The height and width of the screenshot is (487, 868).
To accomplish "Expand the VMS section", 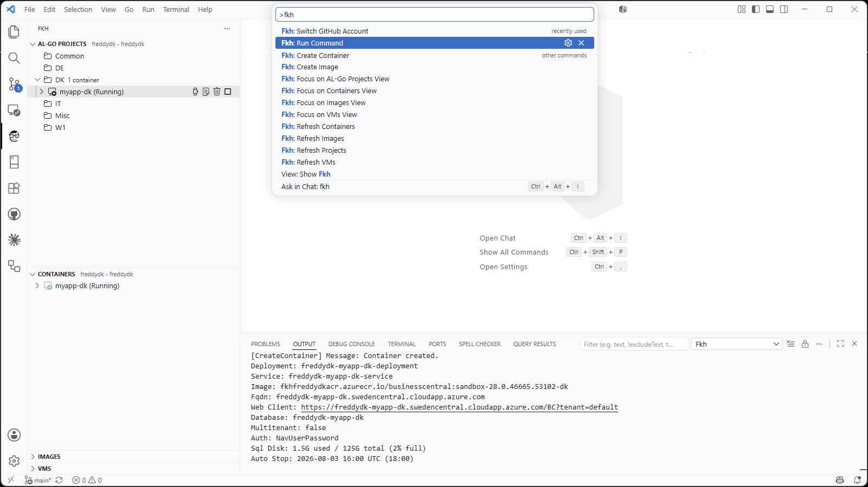I will click(x=33, y=469).
